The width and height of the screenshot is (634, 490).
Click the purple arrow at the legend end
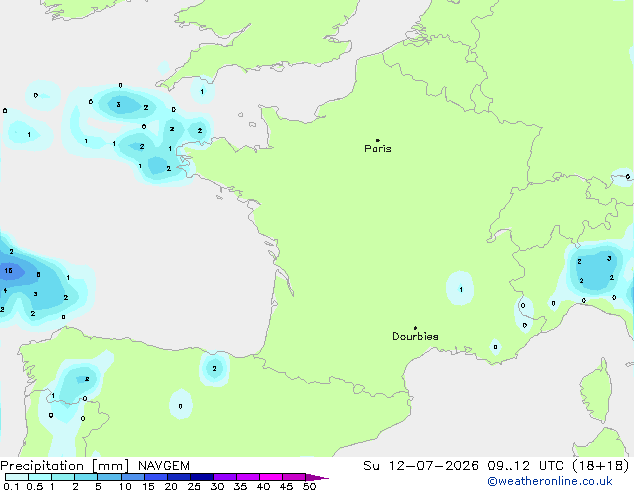click(x=317, y=477)
